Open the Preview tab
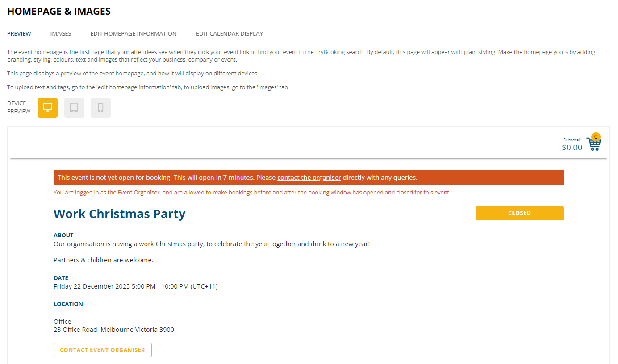This screenshot has width=618, height=364. (x=19, y=33)
